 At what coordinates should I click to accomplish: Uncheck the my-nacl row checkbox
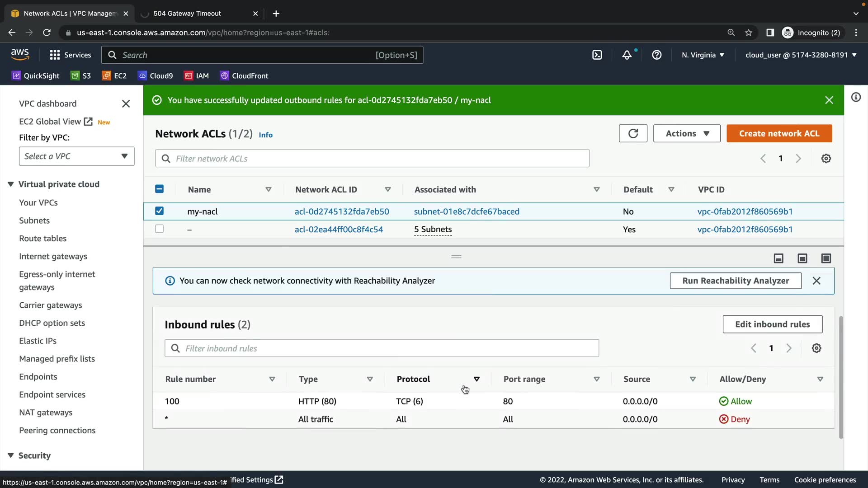159,211
